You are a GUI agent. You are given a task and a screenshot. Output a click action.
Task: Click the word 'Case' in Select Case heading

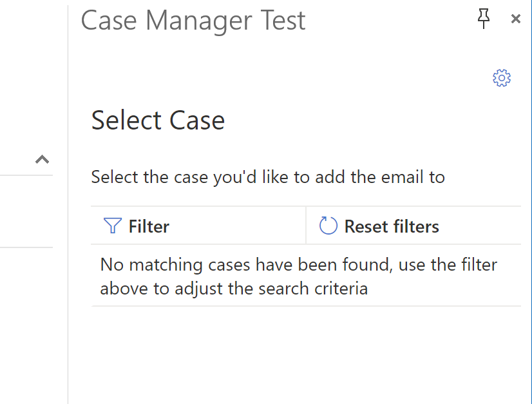[x=197, y=120]
